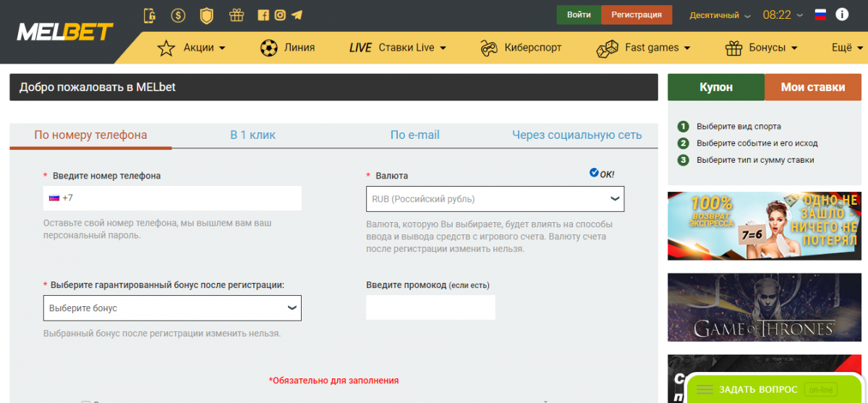Select the Купон tab
The width and height of the screenshot is (868, 403).
click(x=716, y=87)
